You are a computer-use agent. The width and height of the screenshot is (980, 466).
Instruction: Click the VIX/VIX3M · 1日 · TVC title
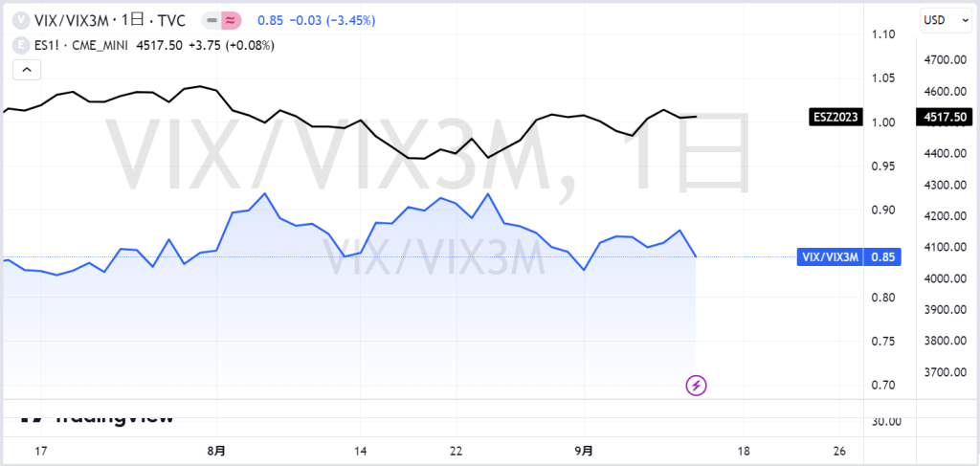click(109, 21)
